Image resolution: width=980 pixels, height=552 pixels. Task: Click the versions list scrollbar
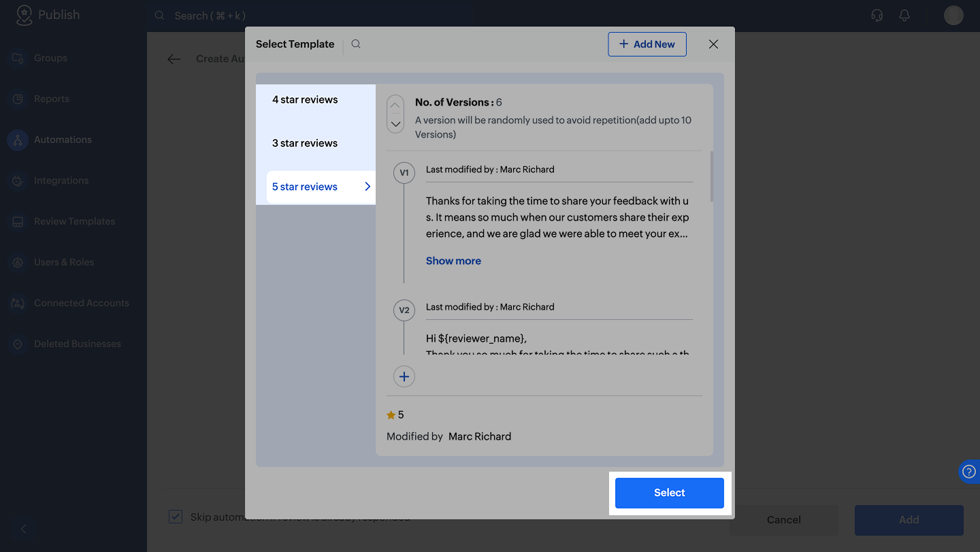click(711, 177)
